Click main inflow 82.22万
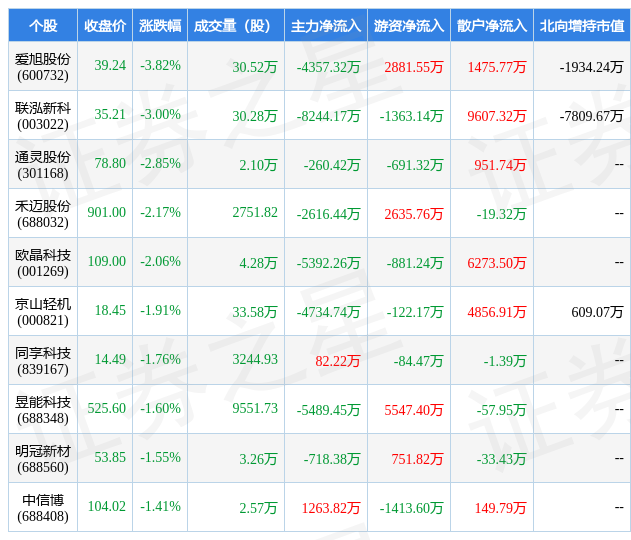The width and height of the screenshot is (631, 540). 338,361
